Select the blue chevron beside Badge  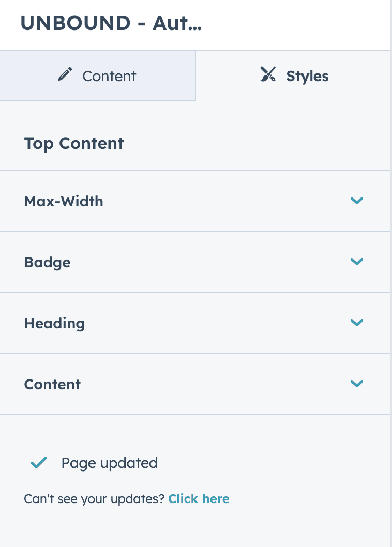click(x=357, y=262)
